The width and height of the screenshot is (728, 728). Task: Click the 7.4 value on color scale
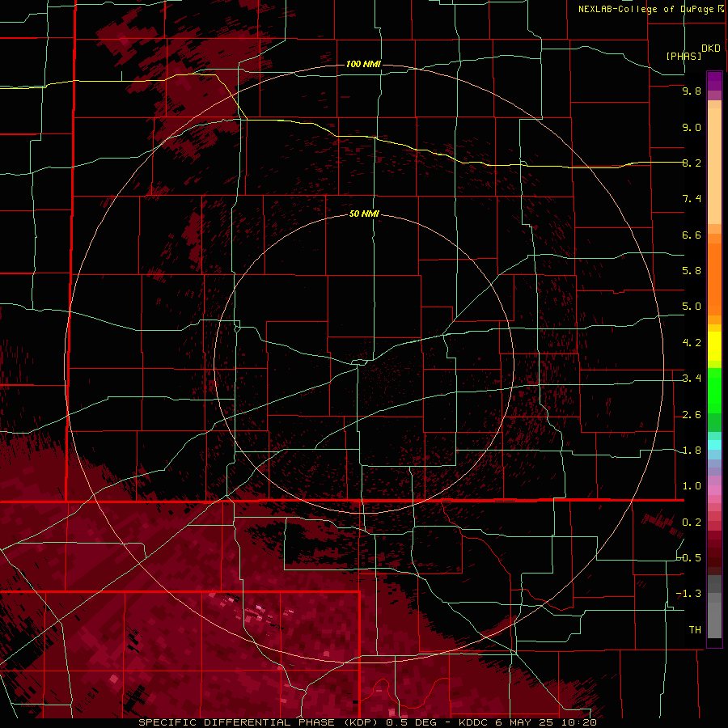(x=692, y=199)
